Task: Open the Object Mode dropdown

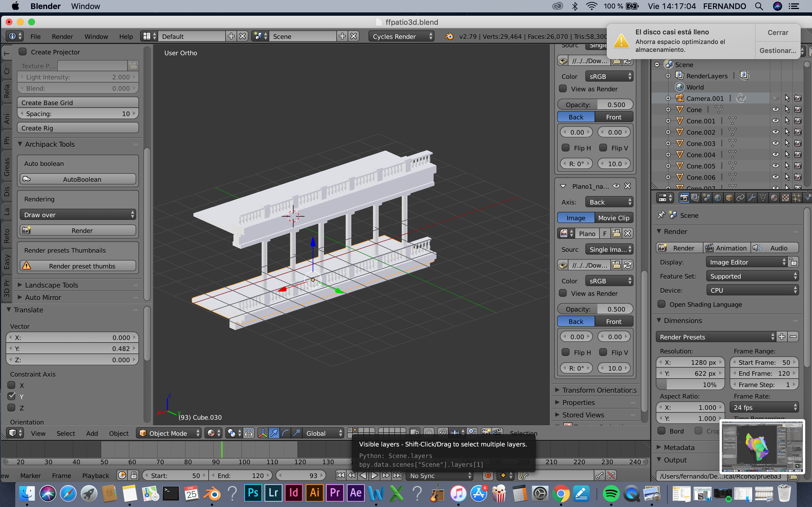Action: coord(169,433)
